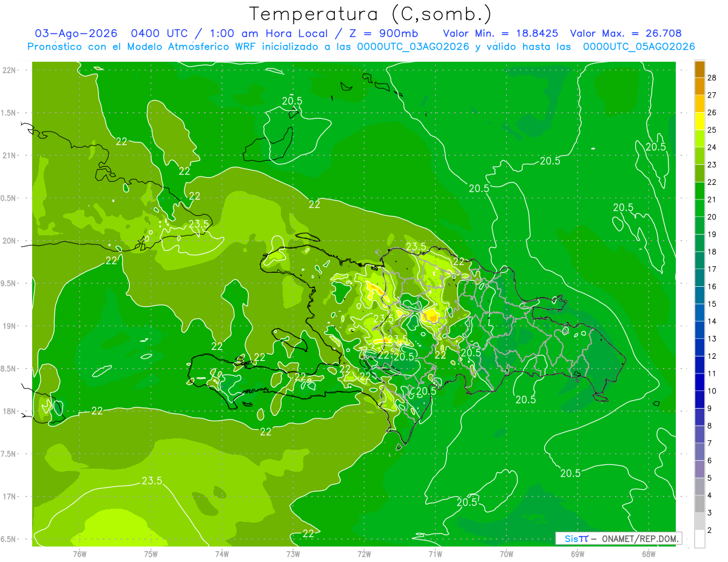Pick the topmost legend swatch above 28

point(699,69)
